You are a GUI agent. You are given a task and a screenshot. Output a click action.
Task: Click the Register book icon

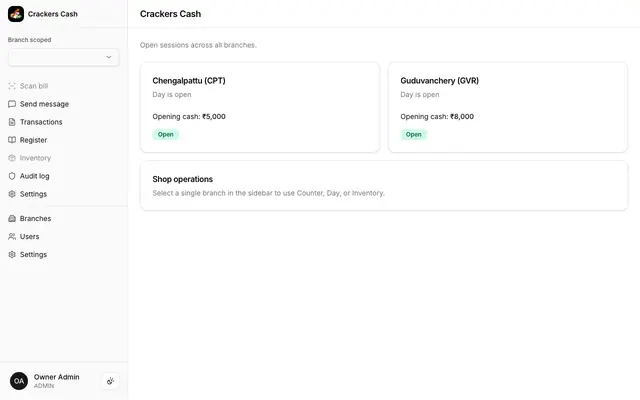click(12, 140)
